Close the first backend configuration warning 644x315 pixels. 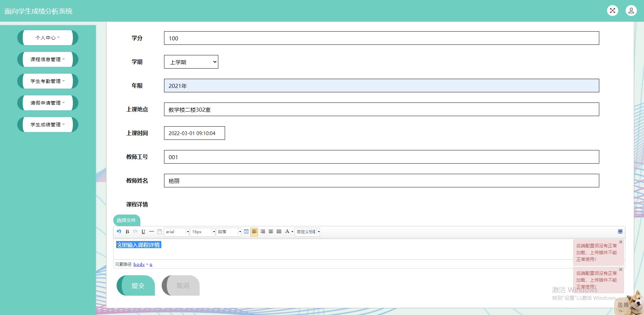[x=621, y=242]
